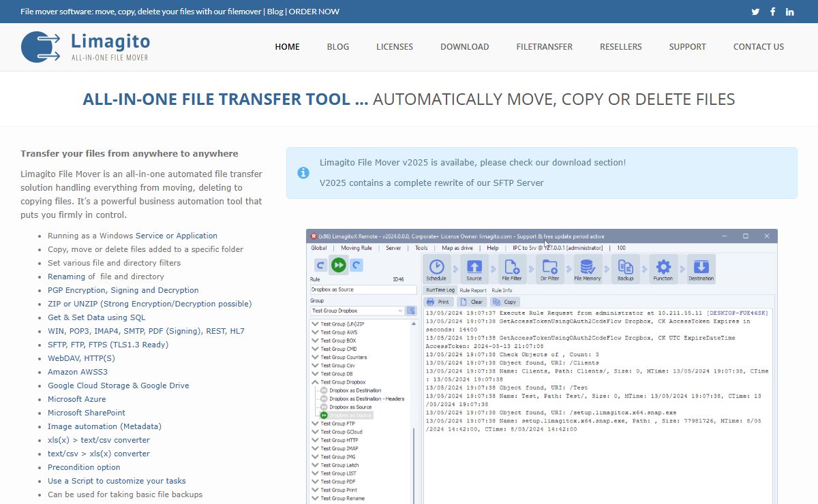Expand the Test Group IMAP node
Viewport: 818px width, 504px height.
pos(315,448)
